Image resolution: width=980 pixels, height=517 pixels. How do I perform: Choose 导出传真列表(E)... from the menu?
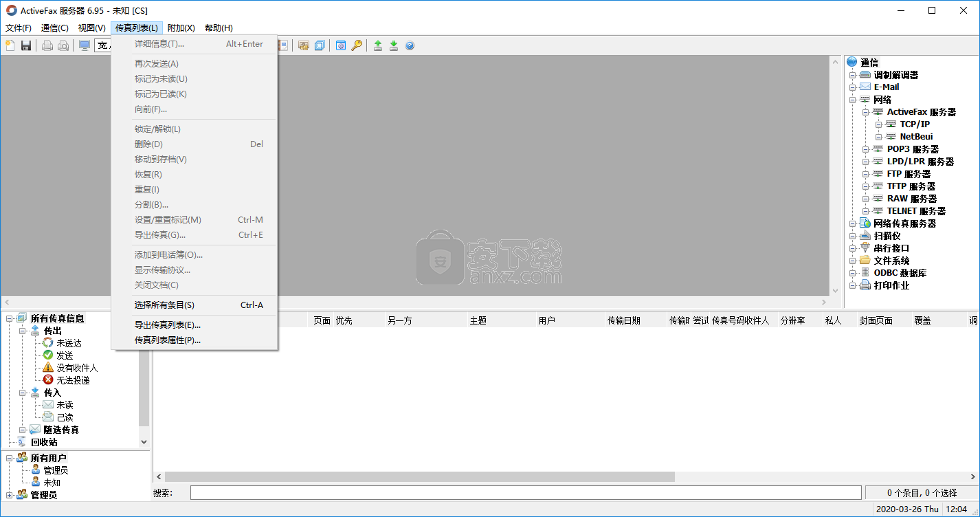point(194,325)
